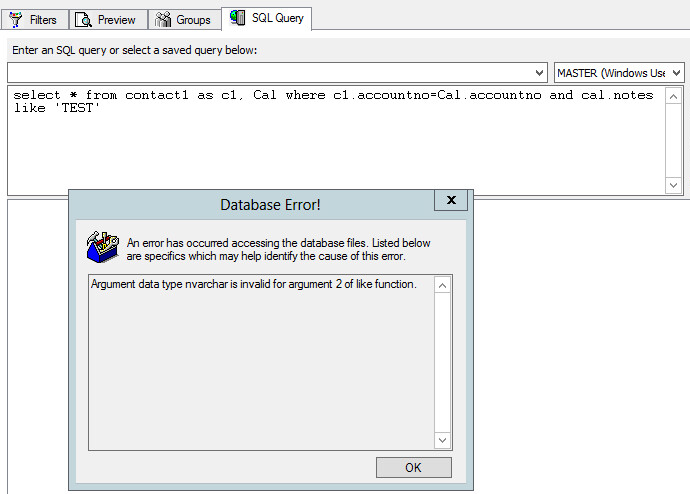
Task: Click the funnel icon on the Filters tab
Action: click(x=16, y=20)
